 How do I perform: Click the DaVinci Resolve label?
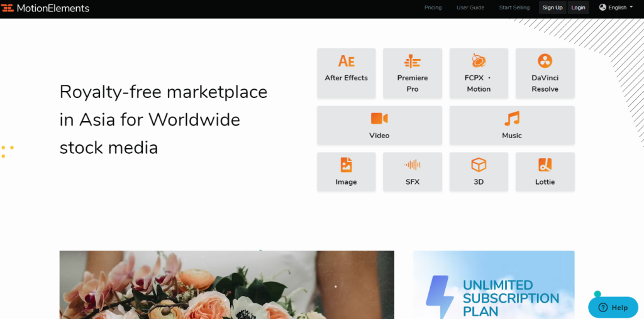point(545,84)
